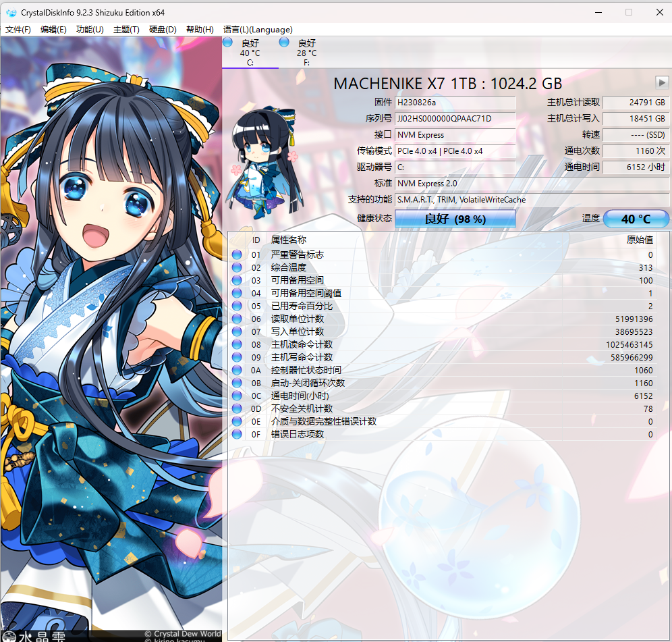
Task: Open the 文件(F) menu
Action: [x=18, y=30]
